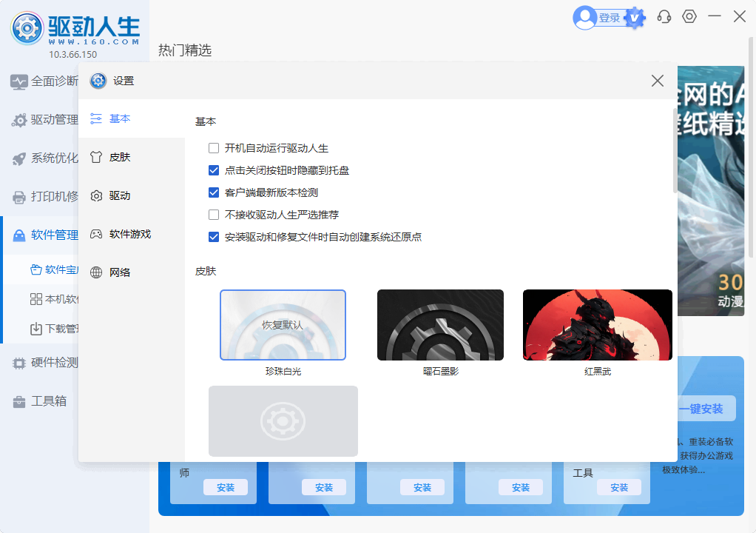Click the 网络 globe icon
This screenshot has width=756, height=533.
point(96,272)
